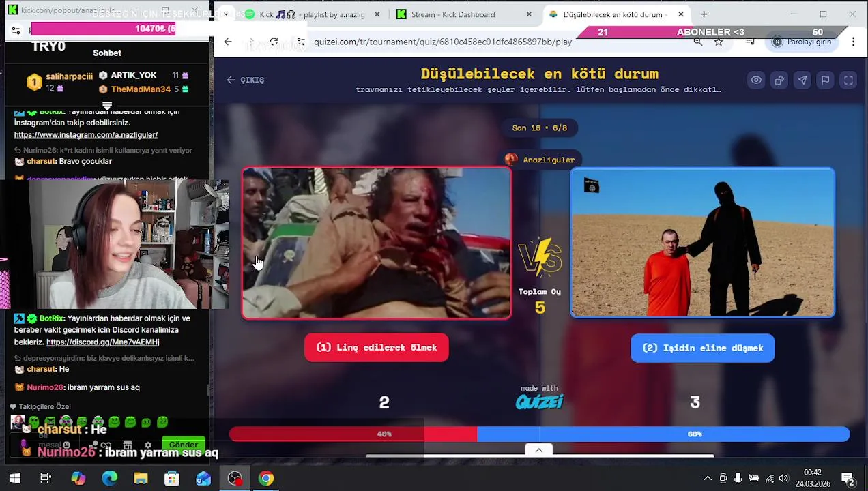Open emoji picker in chat input
Viewport: 868px width, 491px height.
(66, 445)
